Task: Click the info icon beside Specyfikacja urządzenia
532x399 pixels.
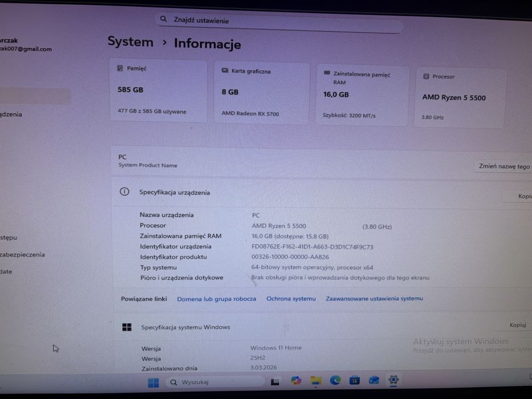Action: (124, 192)
